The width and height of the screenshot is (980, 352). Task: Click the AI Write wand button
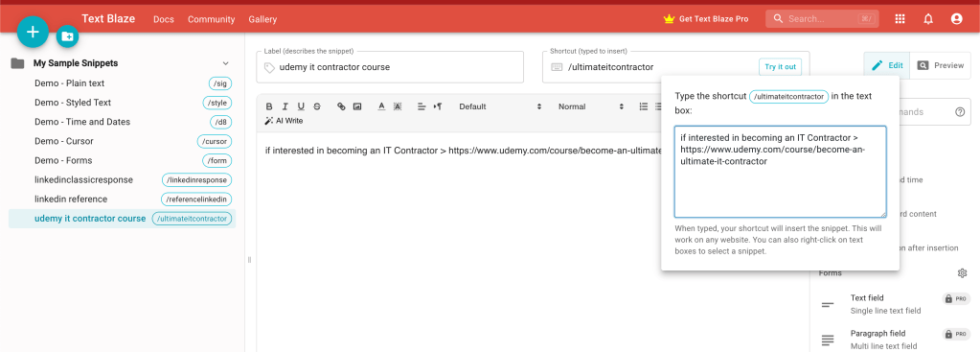click(284, 121)
